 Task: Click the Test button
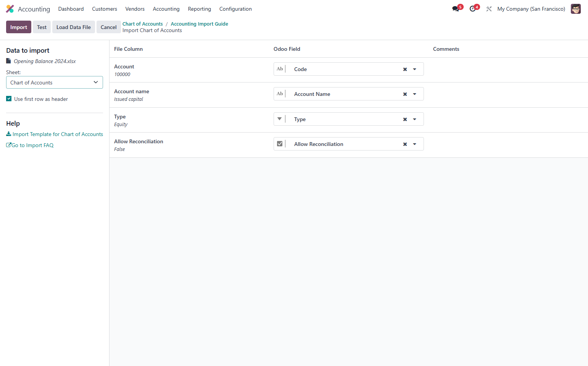click(x=42, y=27)
